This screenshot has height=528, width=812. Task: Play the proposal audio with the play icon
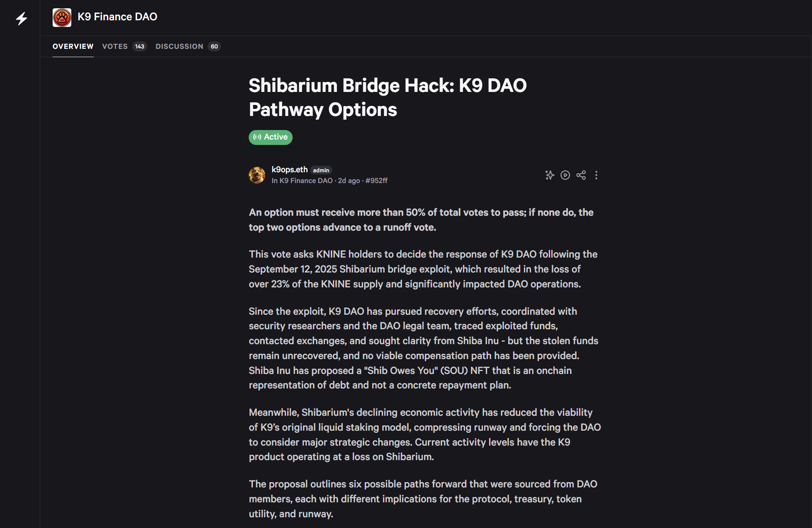(x=565, y=175)
